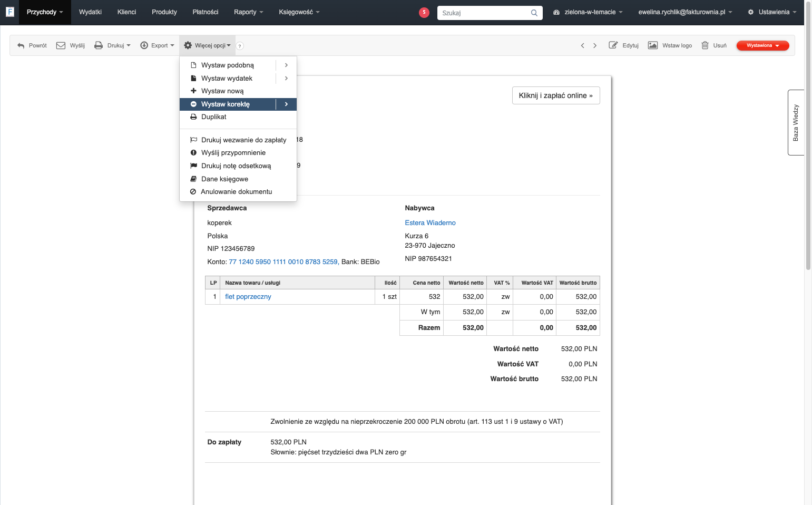The width and height of the screenshot is (812, 505).
Task: Click the bank account number link
Action: [x=283, y=262]
